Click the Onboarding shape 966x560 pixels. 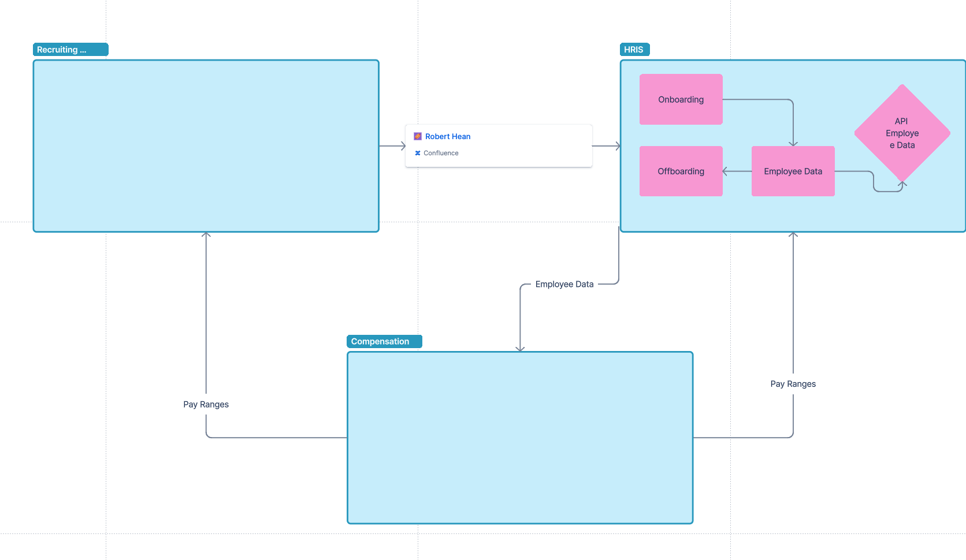tap(681, 99)
